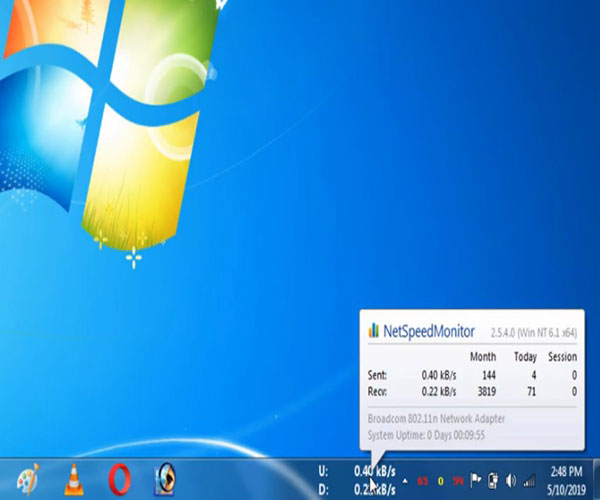Click the Month column header
Viewport: 600px width, 500px height.
(483, 357)
